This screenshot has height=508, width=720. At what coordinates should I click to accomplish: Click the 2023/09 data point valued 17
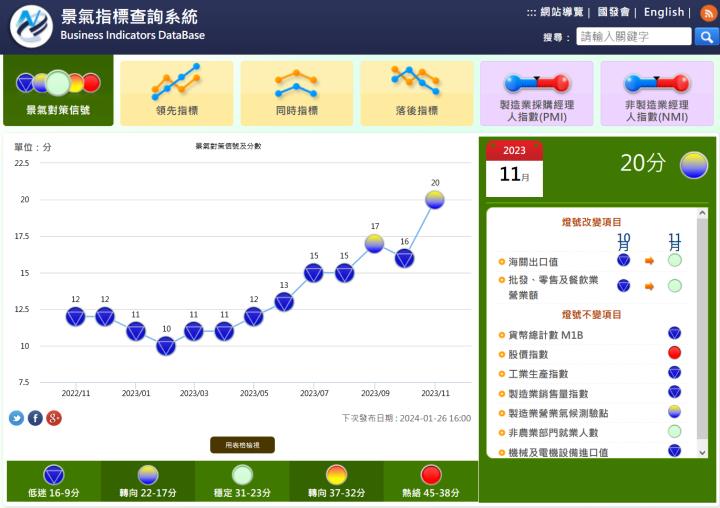point(374,243)
